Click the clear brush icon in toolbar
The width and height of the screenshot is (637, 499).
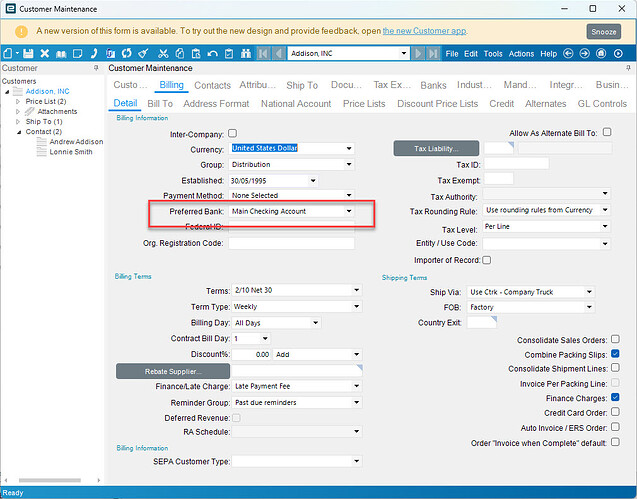coord(143,53)
